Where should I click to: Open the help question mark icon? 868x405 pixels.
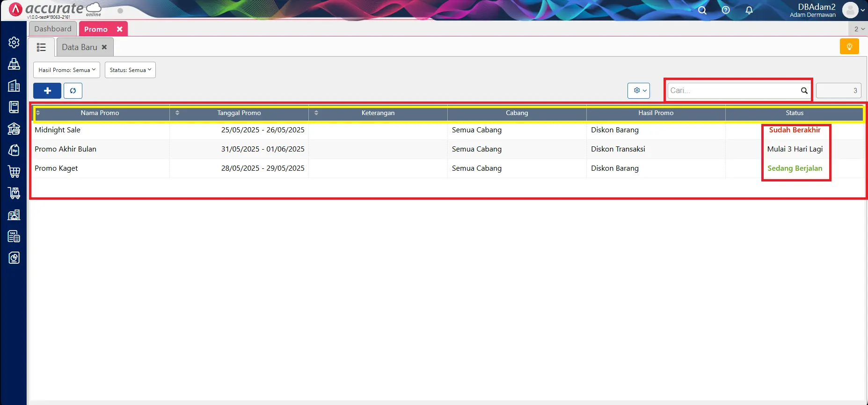(726, 10)
